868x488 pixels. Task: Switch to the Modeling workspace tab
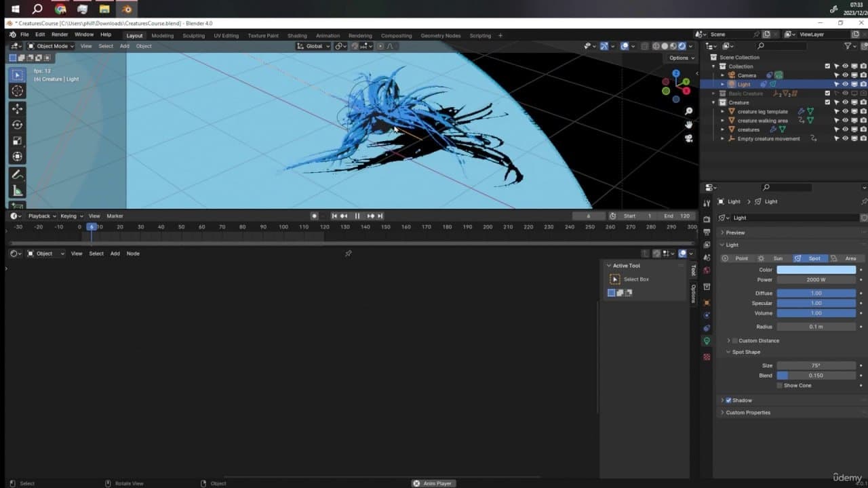tap(162, 35)
